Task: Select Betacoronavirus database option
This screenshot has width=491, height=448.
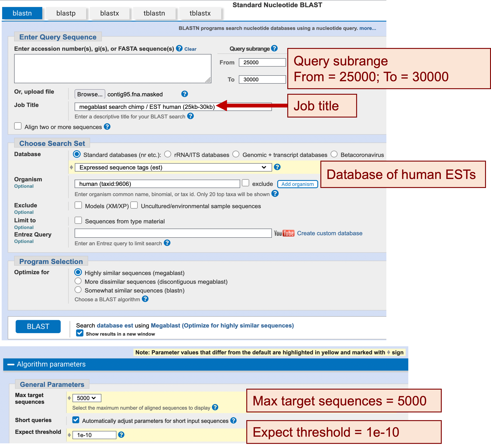Action: [x=334, y=154]
